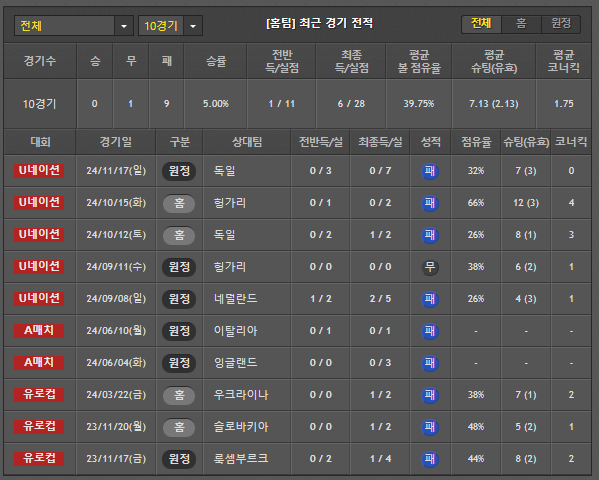
Task: Open the 전체 competition dropdown arrow
Action: [124, 26]
